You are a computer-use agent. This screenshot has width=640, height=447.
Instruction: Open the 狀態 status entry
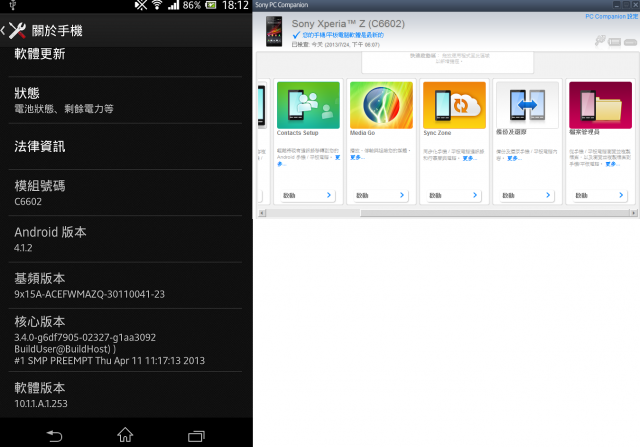click(x=125, y=100)
